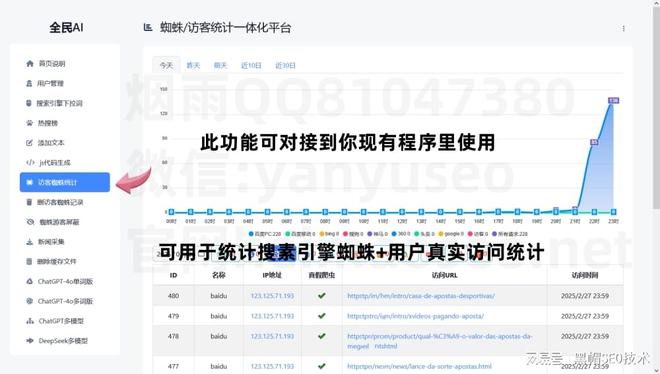Click 访问时间 column header
660x374 pixels.
(x=585, y=275)
